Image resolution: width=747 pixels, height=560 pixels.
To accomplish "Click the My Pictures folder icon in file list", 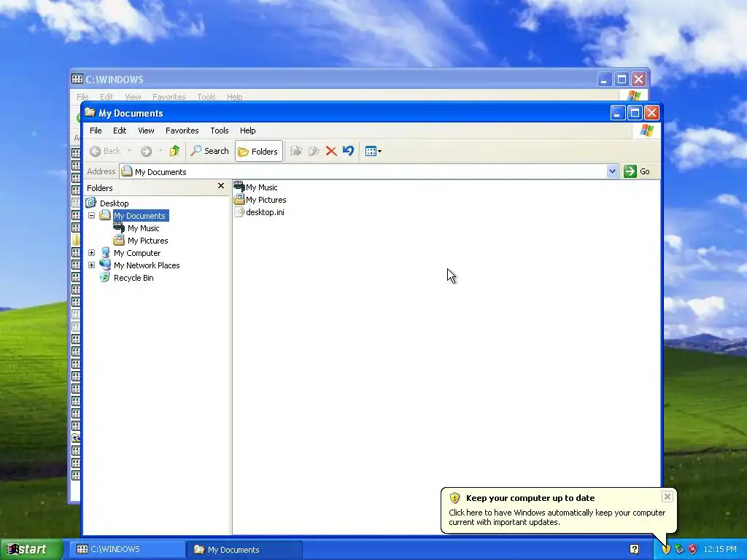I will pyautogui.click(x=239, y=199).
